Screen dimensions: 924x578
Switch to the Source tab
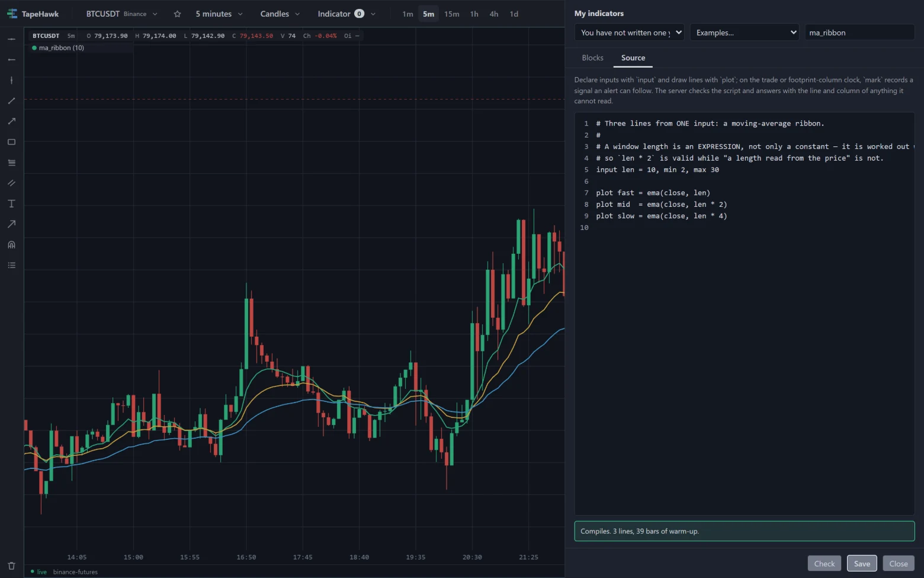[x=633, y=58]
